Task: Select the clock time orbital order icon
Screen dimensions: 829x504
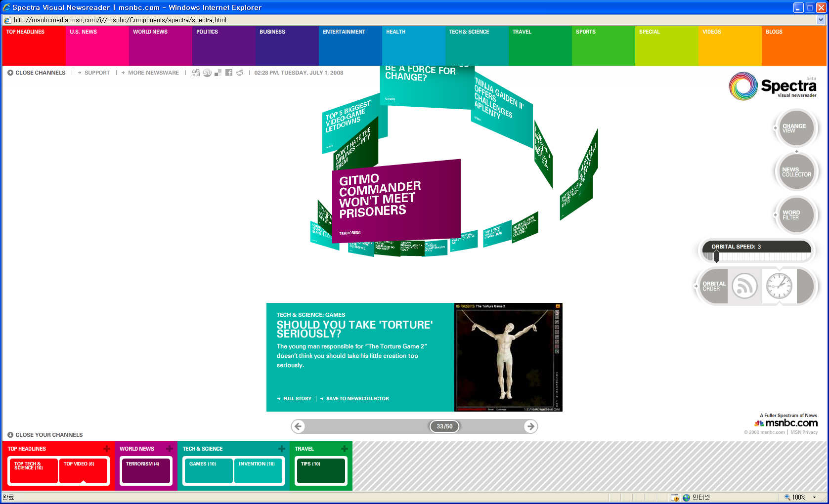Action: pos(779,286)
